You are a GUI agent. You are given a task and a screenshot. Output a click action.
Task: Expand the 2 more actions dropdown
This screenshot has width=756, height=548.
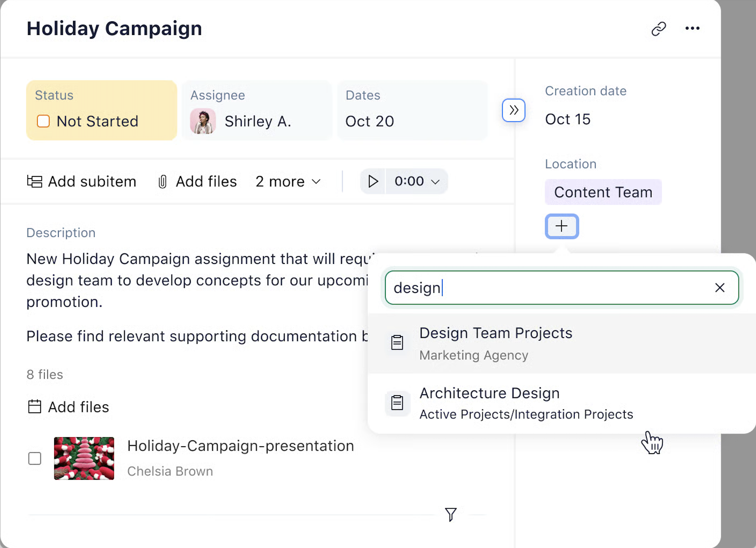click(288, 181)
